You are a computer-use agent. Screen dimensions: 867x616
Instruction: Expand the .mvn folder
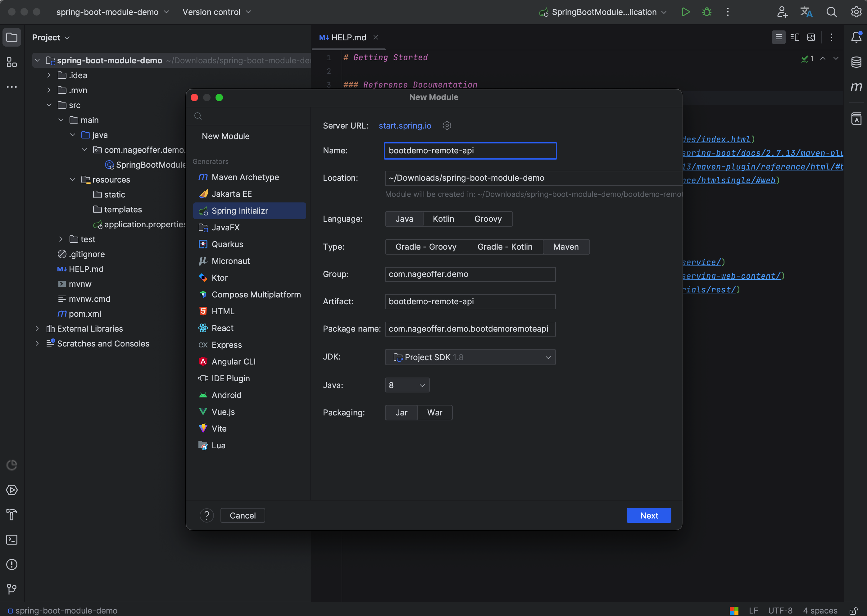(49, 90)
